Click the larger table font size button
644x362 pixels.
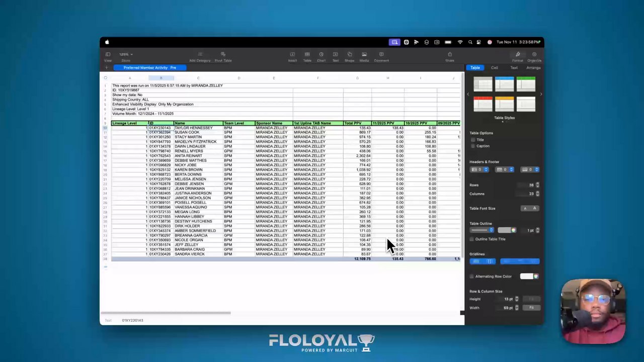point(535,208)
